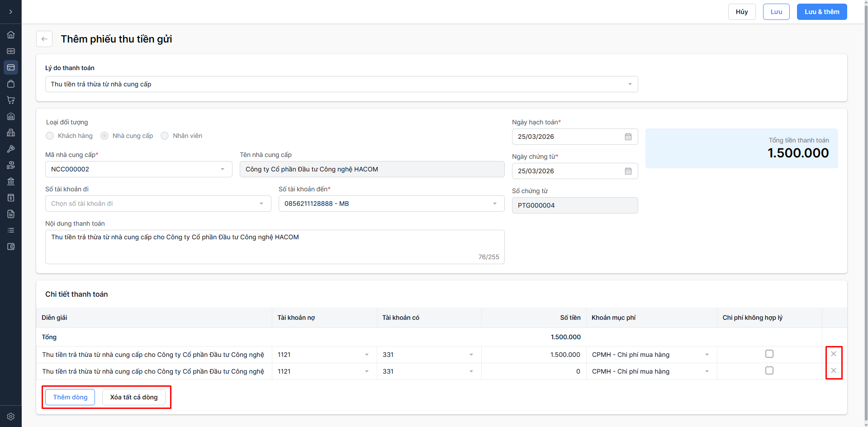Image resolution: width=868 pixels, height=427 pixels.
Task: Open the bank icon in the sidebar
Action: [x=11, y=181]
